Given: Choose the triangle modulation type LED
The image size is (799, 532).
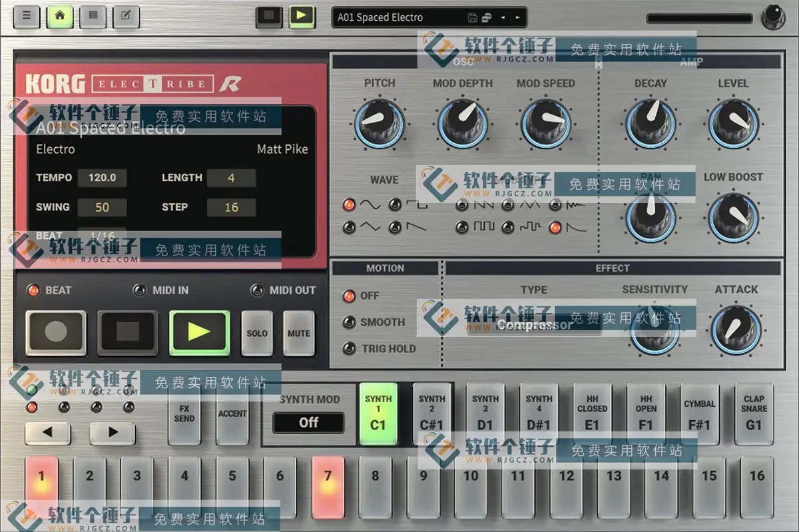Looking at the screenshot, I should tap(507, 204).
